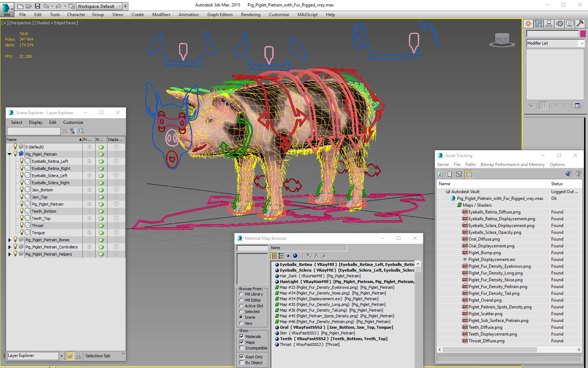Open the Graph Editors menu
588x368 pixels.
click(x=220, y=15)
